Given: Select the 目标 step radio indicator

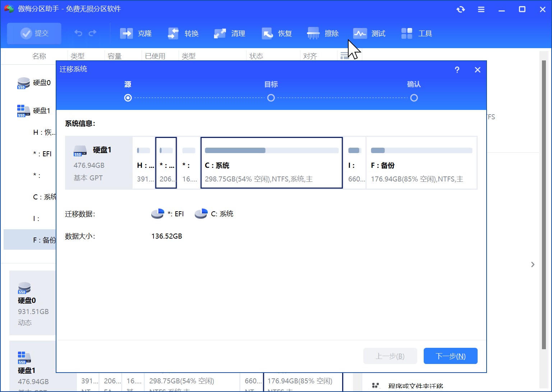Looking at the screenshot, I should [271, 97].
